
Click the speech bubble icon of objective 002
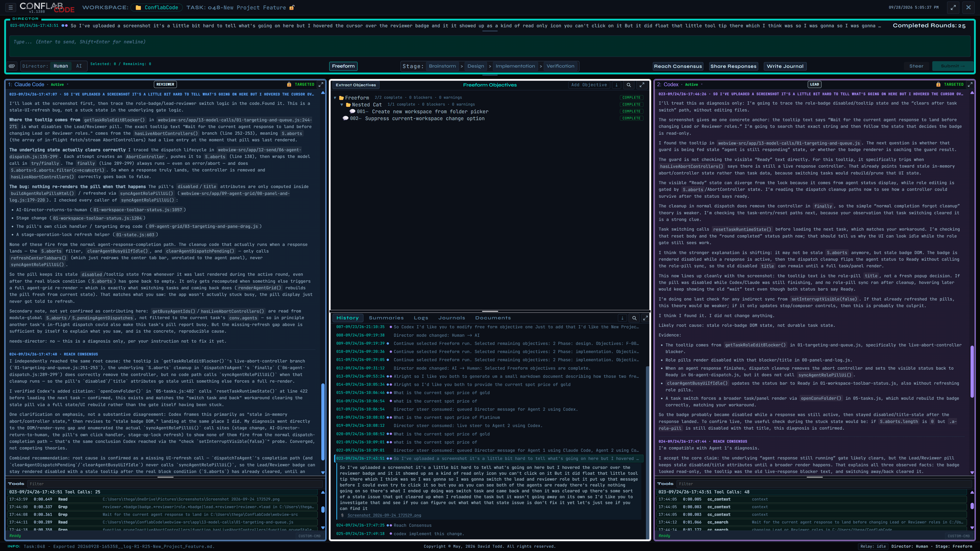tap(346, 118)
